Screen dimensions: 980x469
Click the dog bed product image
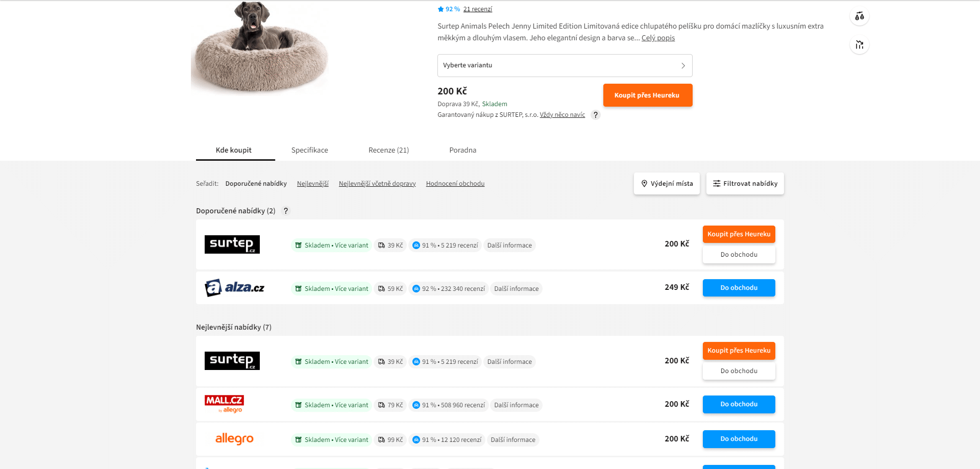[x=260, y=47]
